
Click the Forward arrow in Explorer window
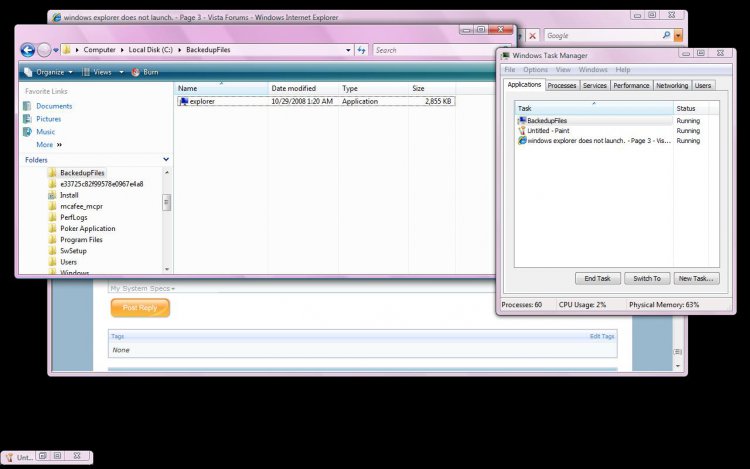click(x=44, y=50)
